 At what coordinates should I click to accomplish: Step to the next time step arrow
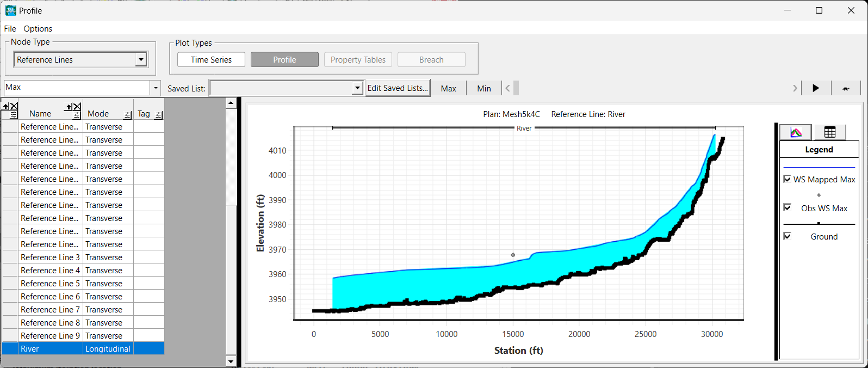[x=795, y=88]
